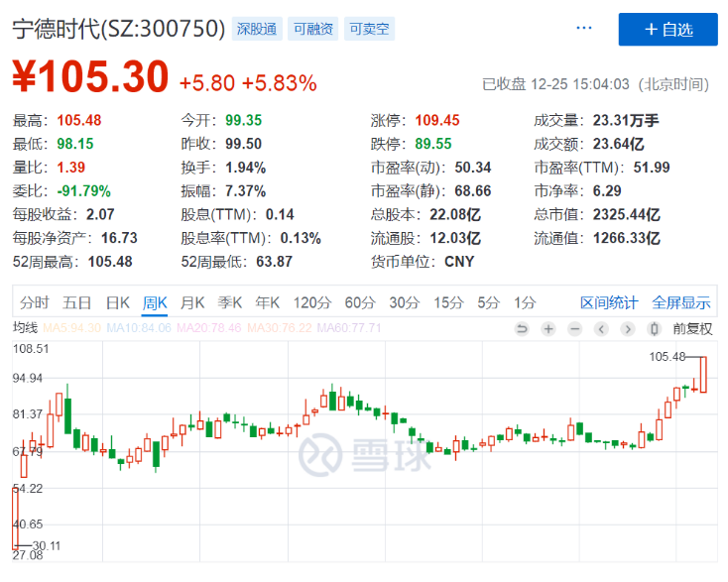Open the 前复权 adjustment dropdown
The image size is (728, 582).
coord(692,329)
